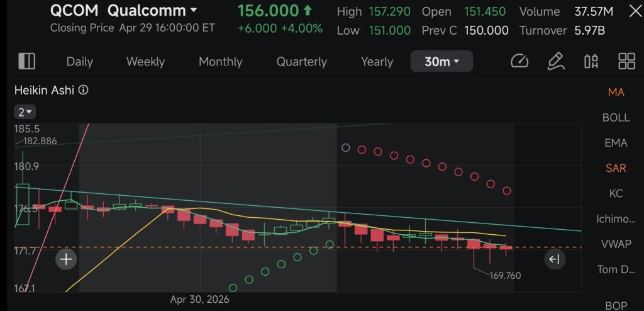Select the Ichimoku indicator
The image size is (644, 311).
(616, 219)
